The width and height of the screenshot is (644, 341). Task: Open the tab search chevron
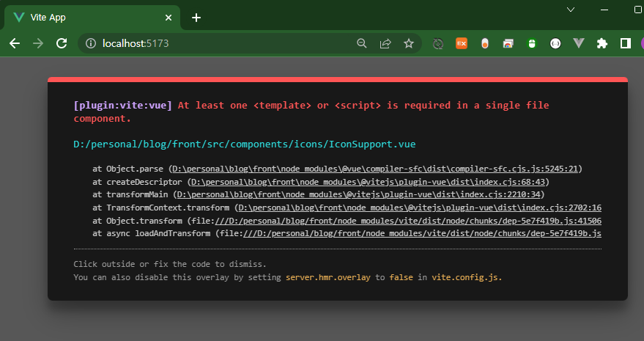[x=571, y=10]
